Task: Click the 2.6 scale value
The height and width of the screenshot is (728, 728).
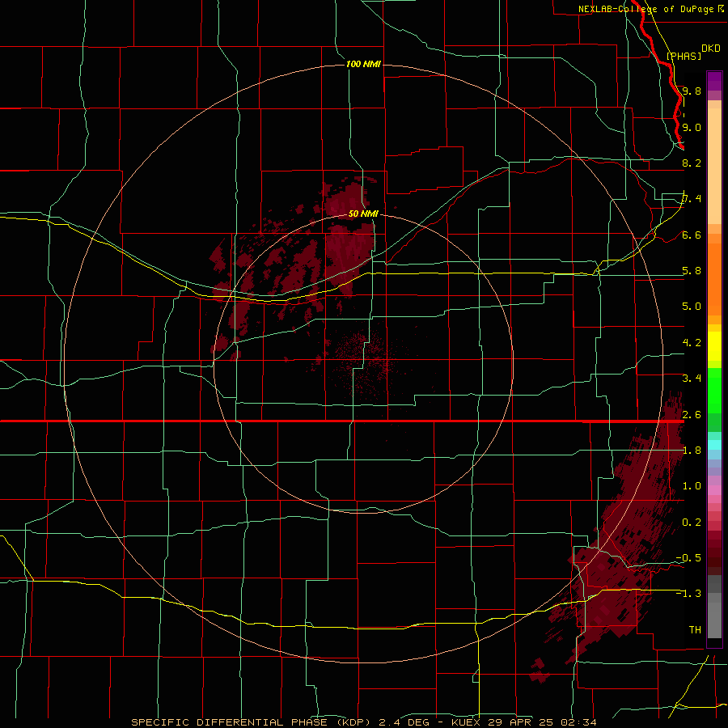Action: tap(692, 414)
